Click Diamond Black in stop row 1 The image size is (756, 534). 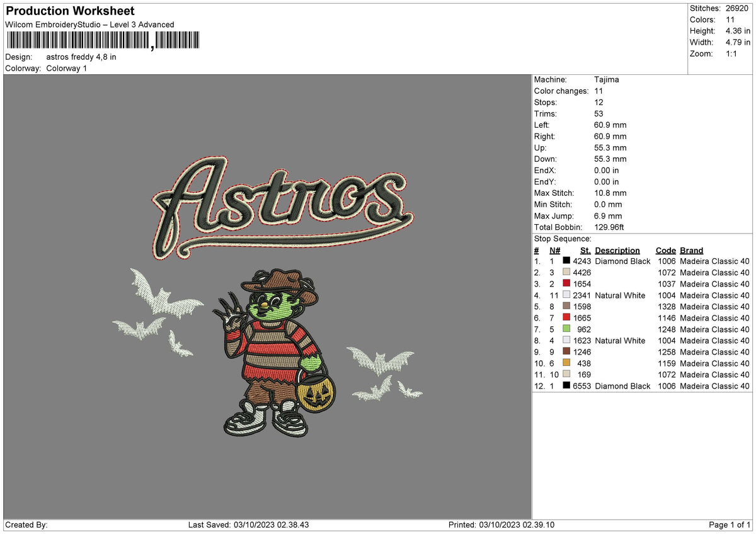click(x=622, y=261)
